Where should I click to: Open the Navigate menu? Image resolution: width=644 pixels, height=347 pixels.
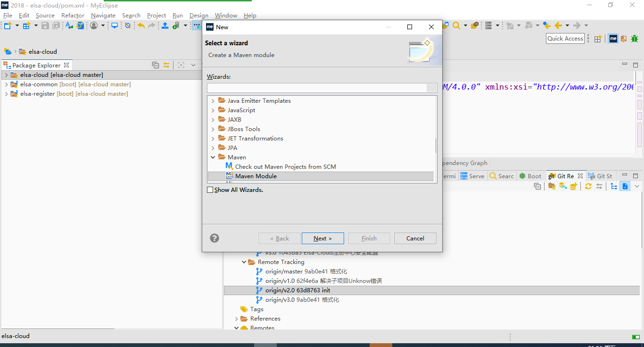[x=103, y=16]
